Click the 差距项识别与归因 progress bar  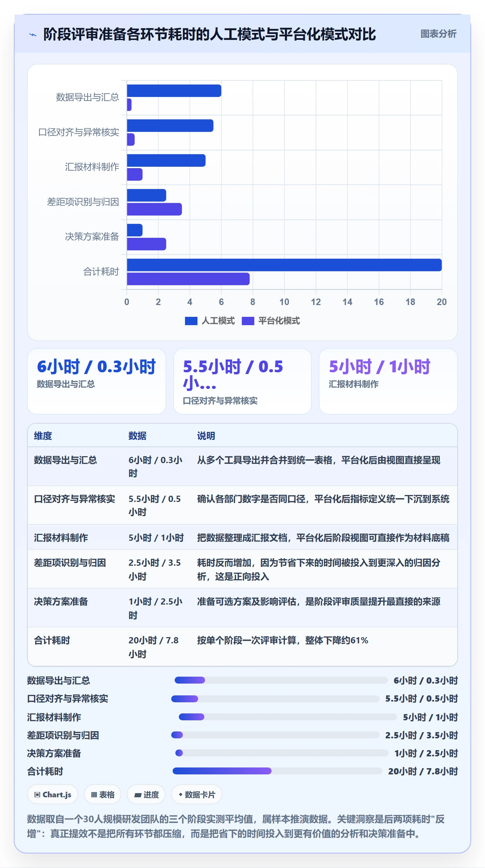click(275, 735)
